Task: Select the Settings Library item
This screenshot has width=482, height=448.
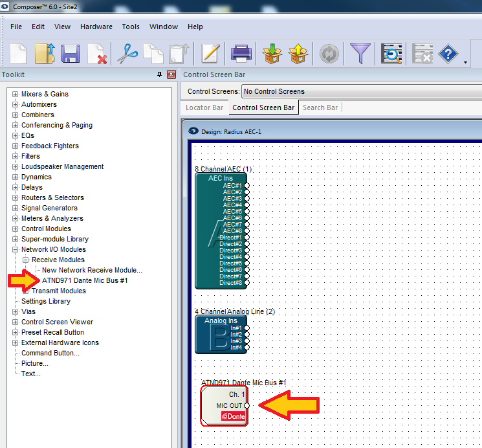Action: (x=46, y=301)
